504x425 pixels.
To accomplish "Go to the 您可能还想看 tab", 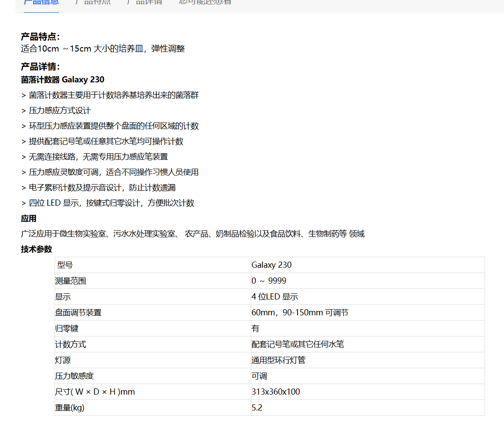I will click(x=205, y=2).
